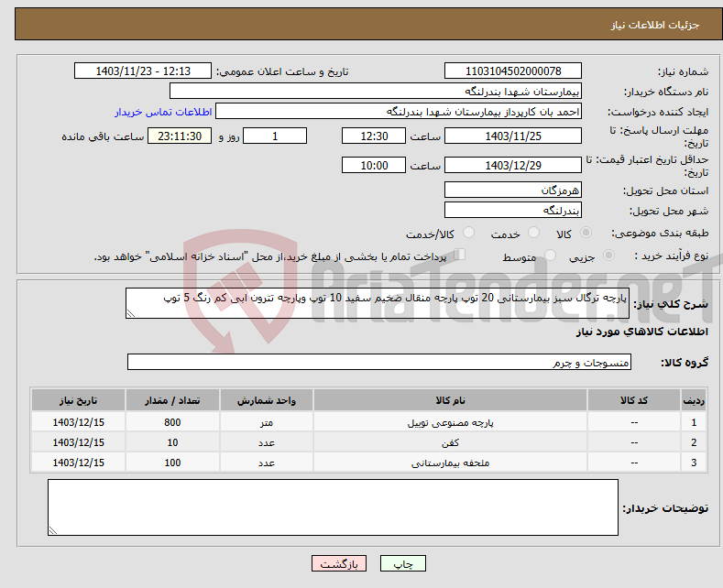Select the کالا radio button
The image size is (723, 588).
[x=586, y=233]
